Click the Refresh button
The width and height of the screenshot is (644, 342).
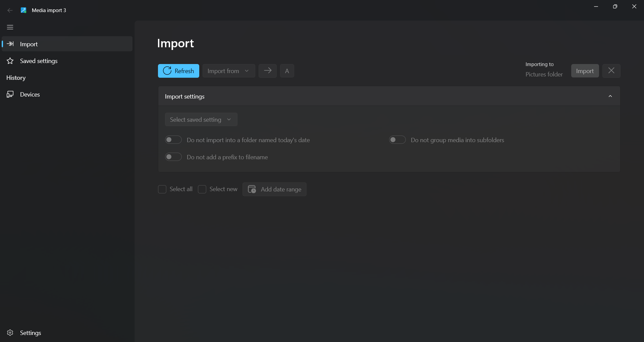[x=178, y=71]
